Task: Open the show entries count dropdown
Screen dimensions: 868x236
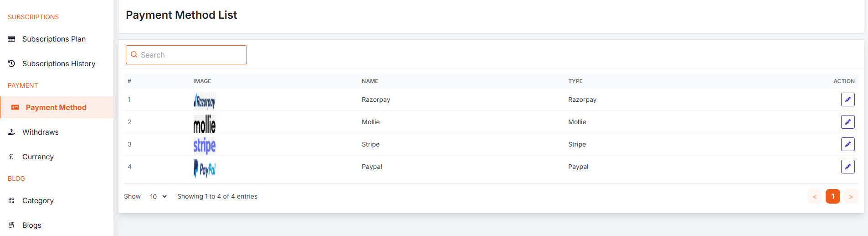Action: (158, 196)
